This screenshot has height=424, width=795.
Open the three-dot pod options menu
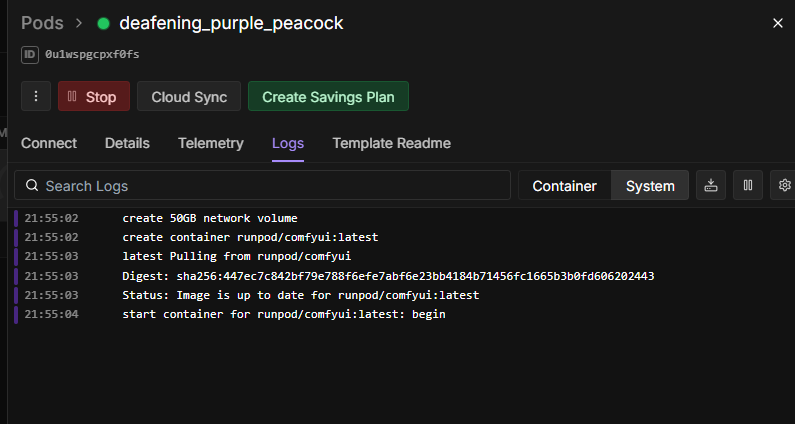[x=36, y=97]
